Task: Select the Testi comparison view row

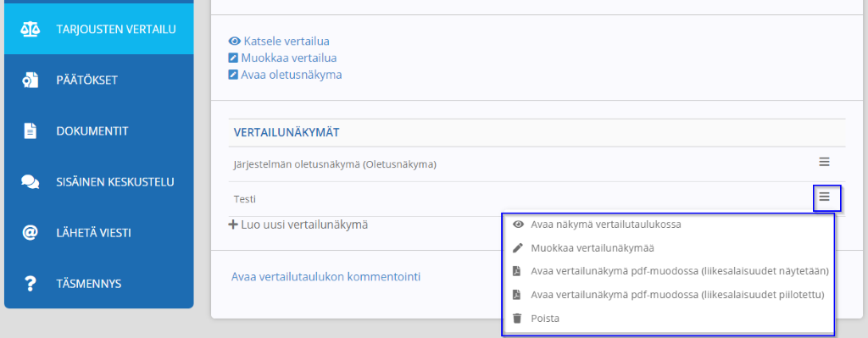Action: tap(537, 198)
